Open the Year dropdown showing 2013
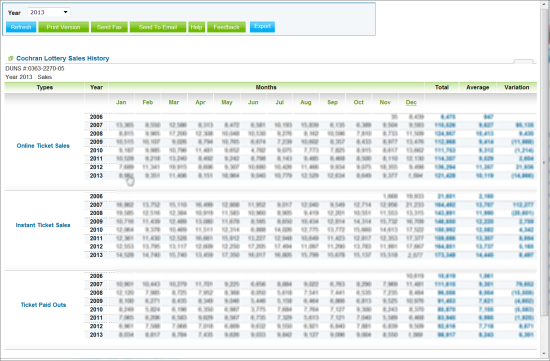The height and width of the screenshot is (361, 550). point(49,12)
